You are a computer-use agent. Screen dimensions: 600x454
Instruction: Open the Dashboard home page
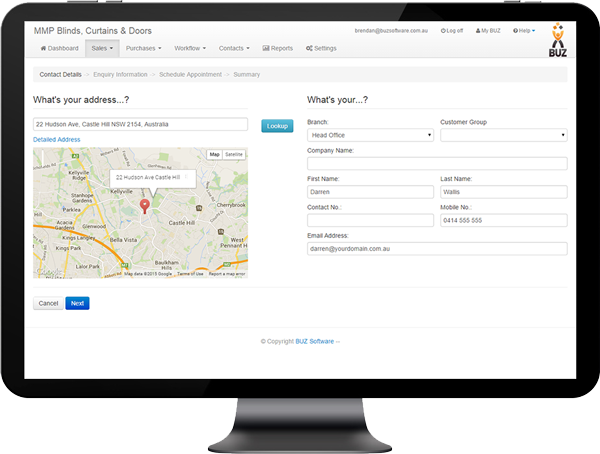(x=59, y=48)
